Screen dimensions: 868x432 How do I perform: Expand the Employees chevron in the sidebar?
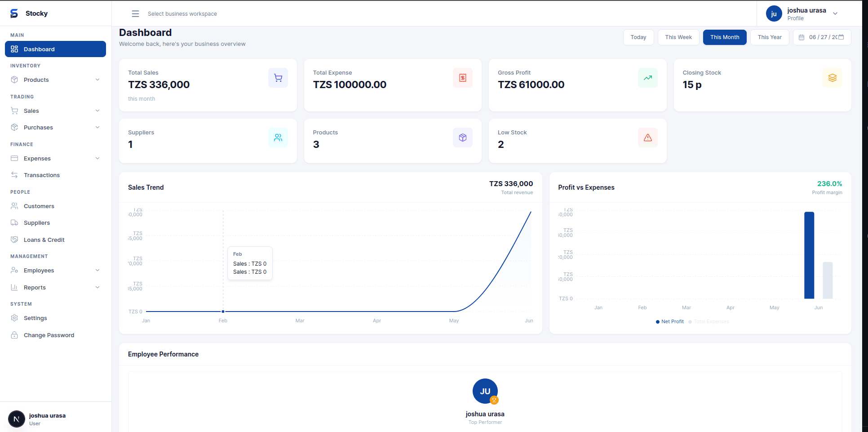[97, 270]
